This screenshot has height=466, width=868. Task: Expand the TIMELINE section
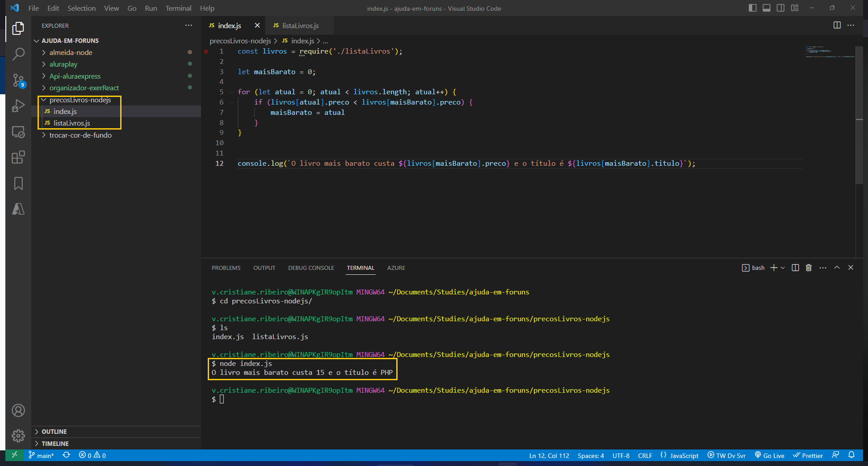click(116, 444)
